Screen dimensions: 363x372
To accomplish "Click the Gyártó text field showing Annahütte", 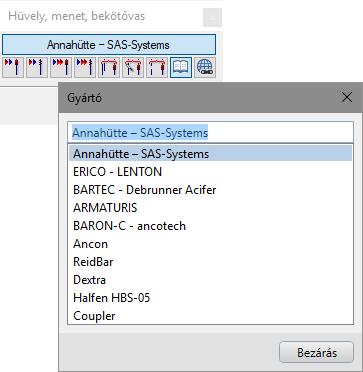I will [210, 133].
